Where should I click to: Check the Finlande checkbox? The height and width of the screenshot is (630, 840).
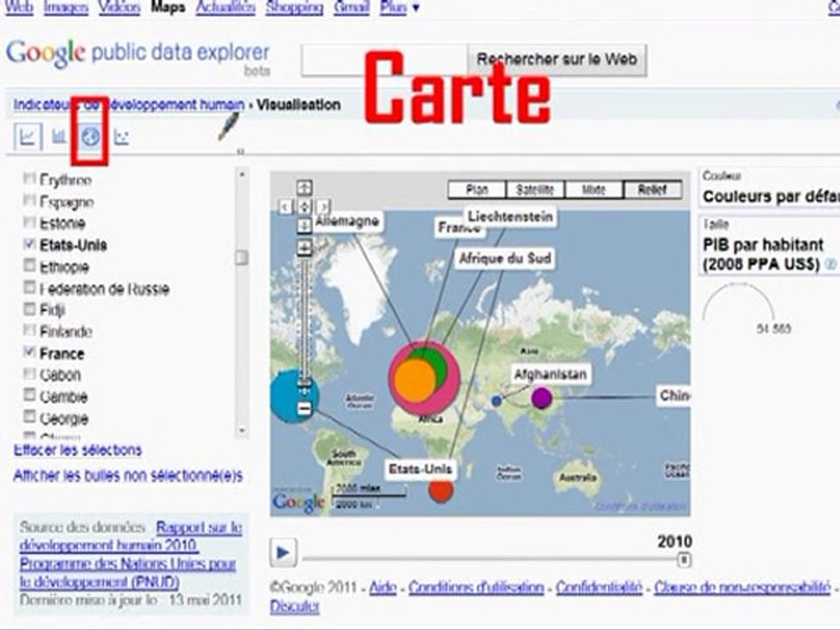click(x=30, y=330)
